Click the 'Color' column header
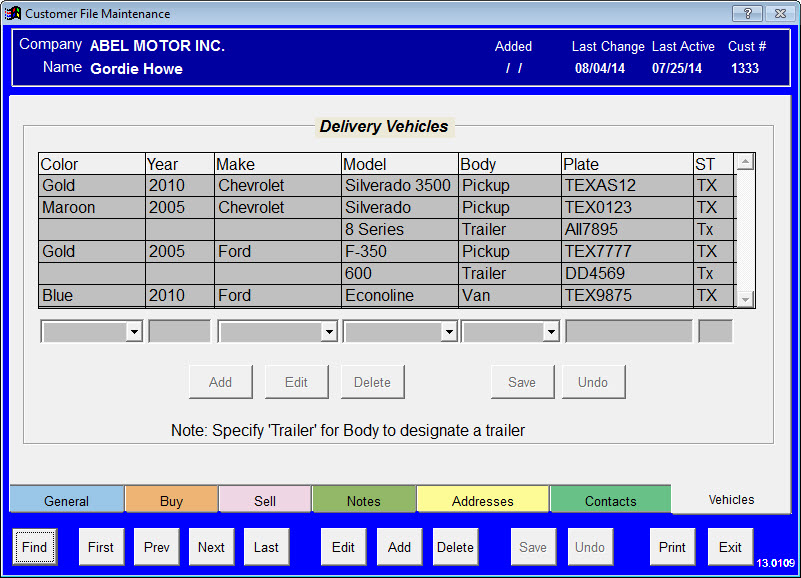 point(92,164)
